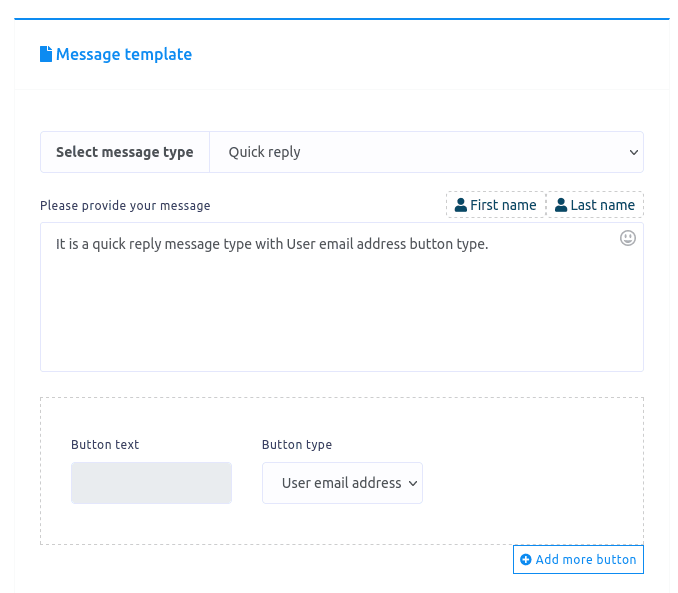Click the arrow on the Button type select

[412, 483]
